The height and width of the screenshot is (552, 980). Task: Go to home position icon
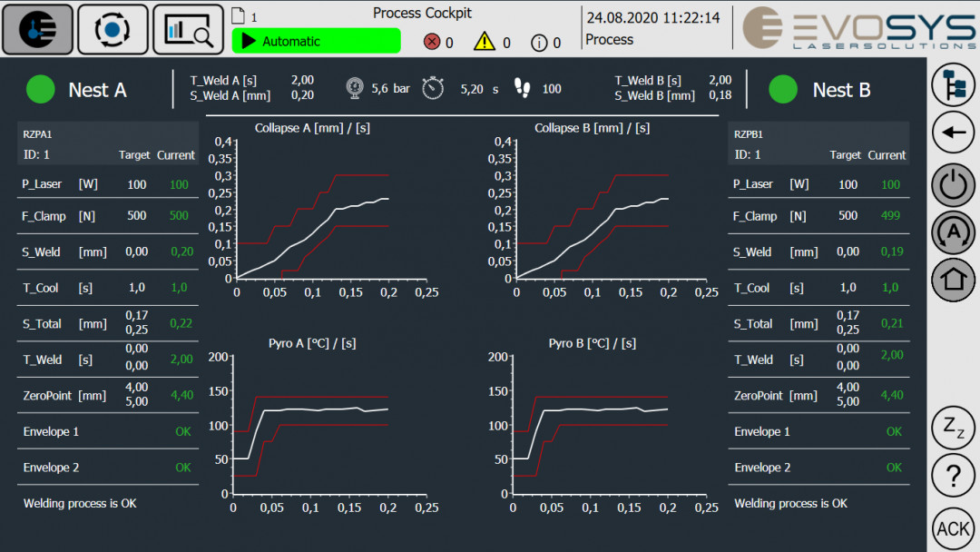953,280
